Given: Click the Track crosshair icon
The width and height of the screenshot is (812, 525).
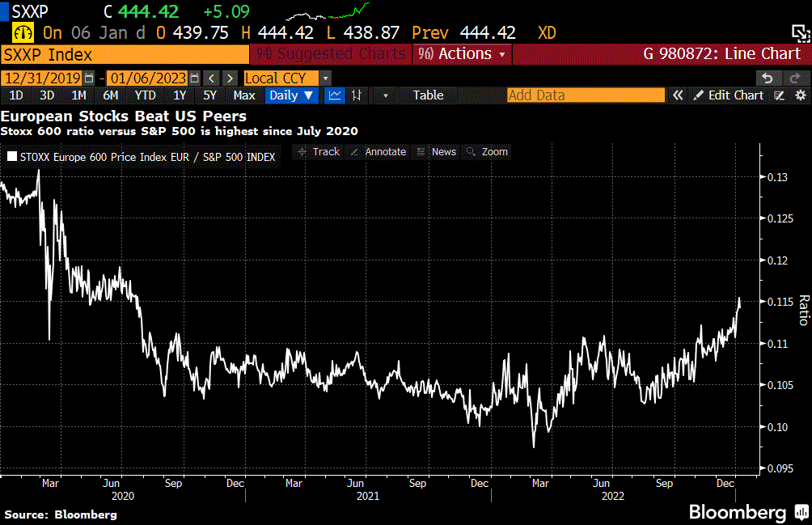Looking at the screenshot, I should pos(302,152).
